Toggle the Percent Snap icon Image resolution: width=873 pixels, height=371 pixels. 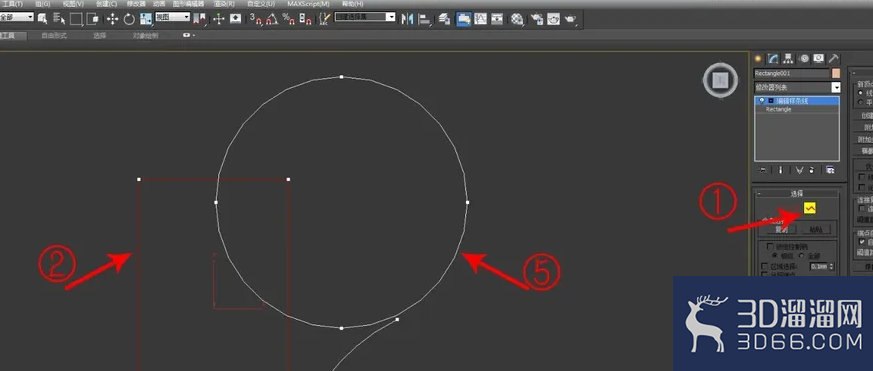pos(288,19)
